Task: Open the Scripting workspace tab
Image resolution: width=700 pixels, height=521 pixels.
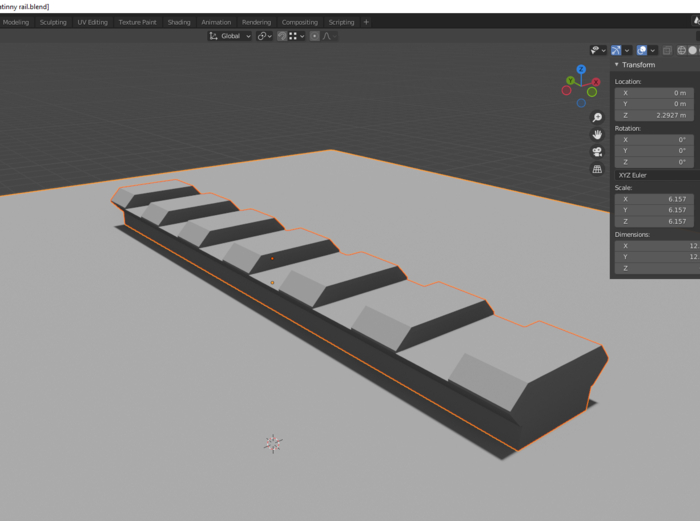Action: 342,22
